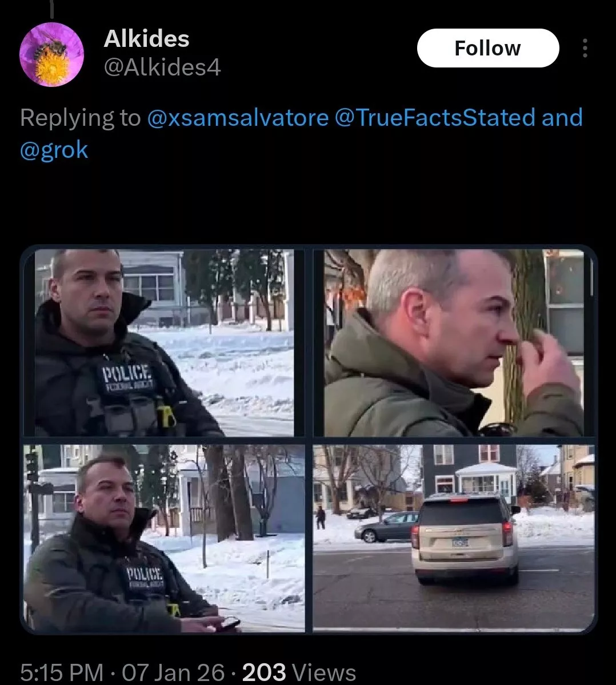Tap the gray sedan in the street photo

386,527
